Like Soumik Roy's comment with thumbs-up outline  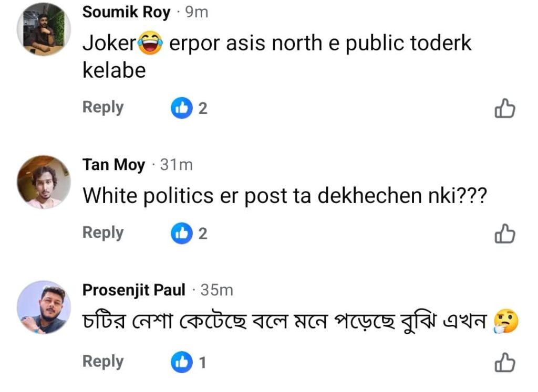tap(505, 108)
